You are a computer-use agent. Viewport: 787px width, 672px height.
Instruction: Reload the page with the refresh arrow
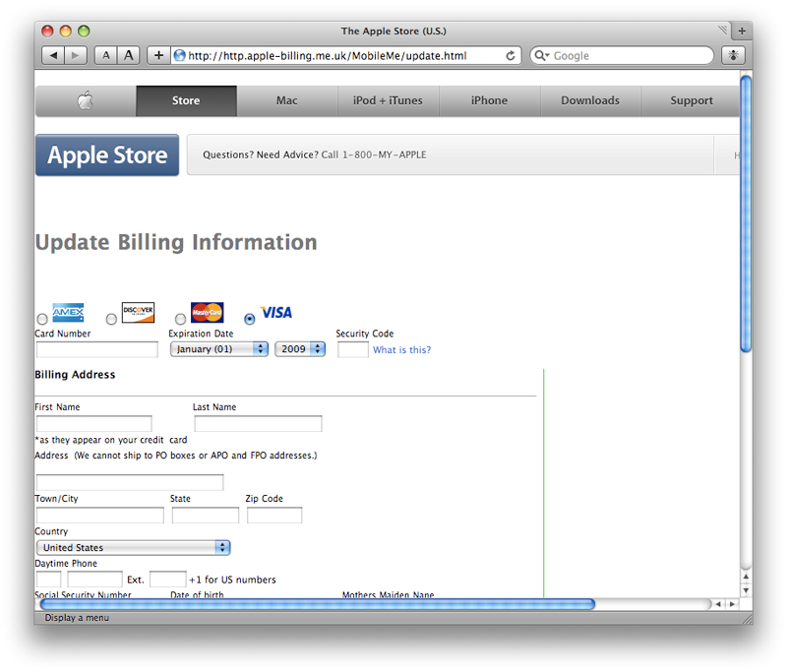point(510,56)
